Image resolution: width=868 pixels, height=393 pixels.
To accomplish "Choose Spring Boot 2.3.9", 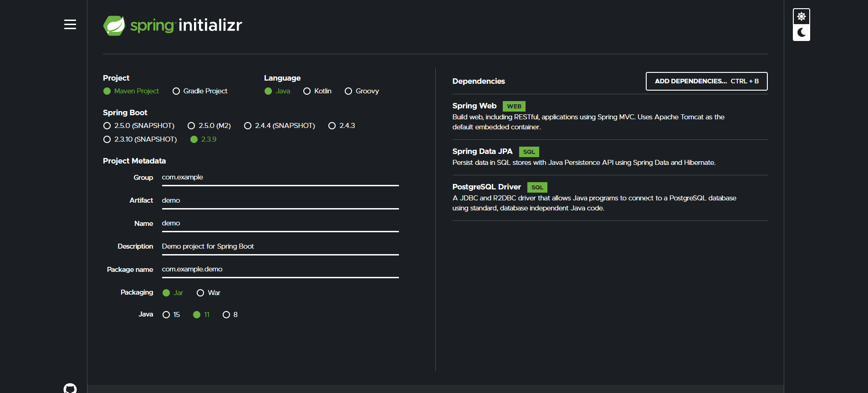I will click(x=204, y=139).
